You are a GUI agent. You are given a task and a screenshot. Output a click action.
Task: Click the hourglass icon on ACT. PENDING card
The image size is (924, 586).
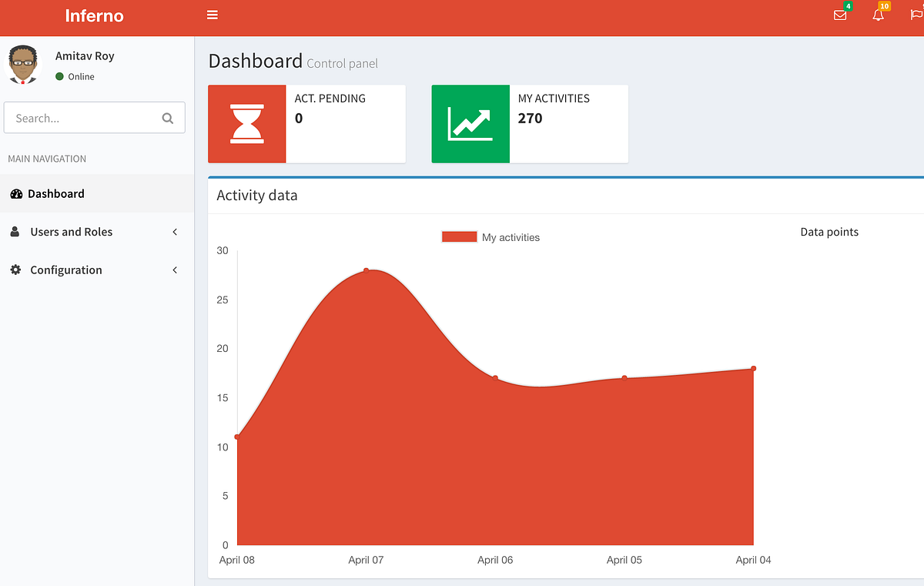246,123
